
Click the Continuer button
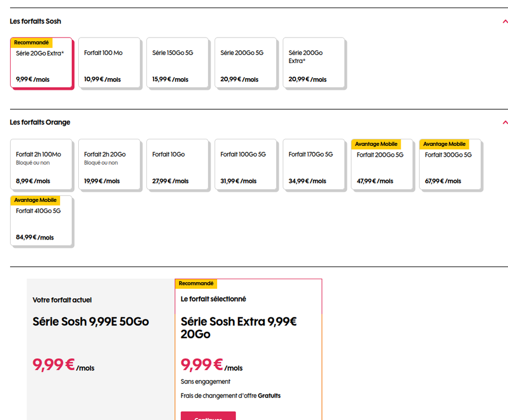point(208,416)
